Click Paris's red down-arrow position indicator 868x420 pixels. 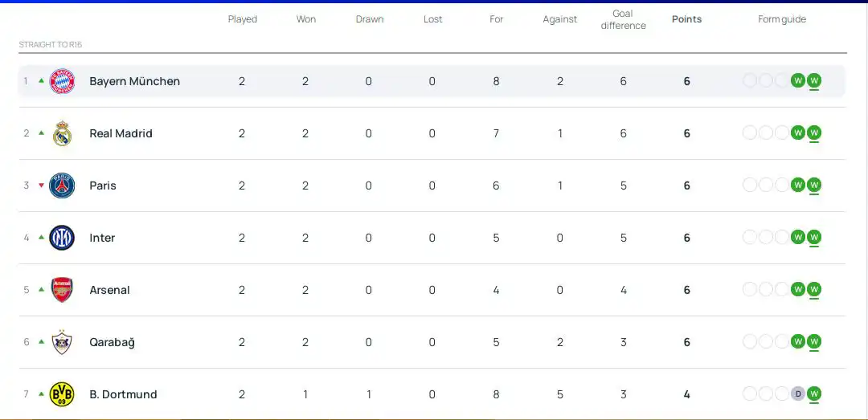41,185
